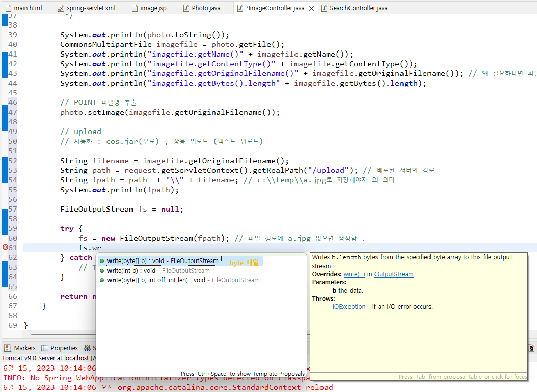
Task: Click the 'catch' keyword on line 62
Action: 81,257
